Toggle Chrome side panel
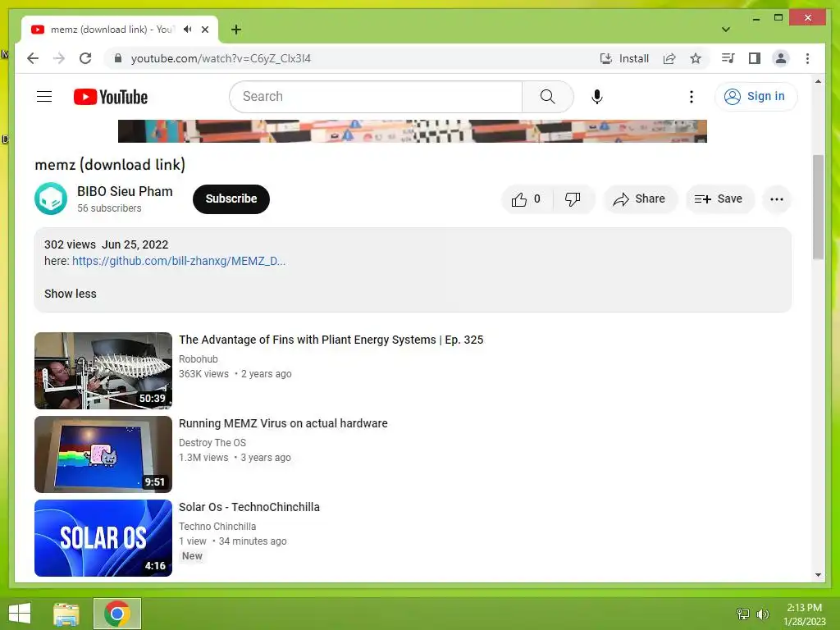The width and height of the screenshot is (840, 630). coord(755,58)
